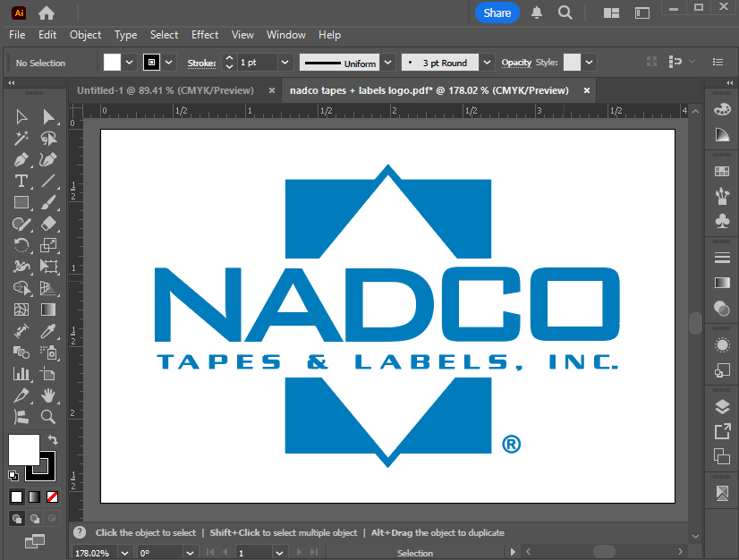
Task: Select the Rotate tool
Action: [21, 245]
